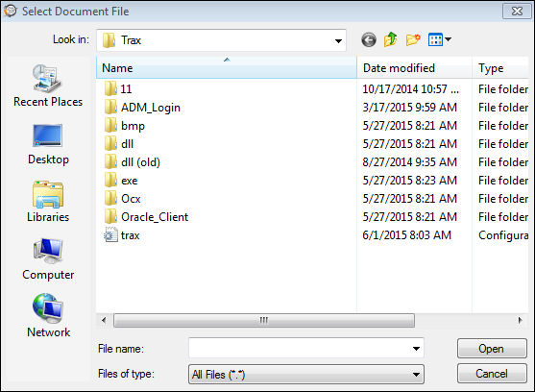Viewport: 535px width, 392px height.
Task: Select the trax configuration file icon
Action: pyautogui.click(x=110, y=235)
